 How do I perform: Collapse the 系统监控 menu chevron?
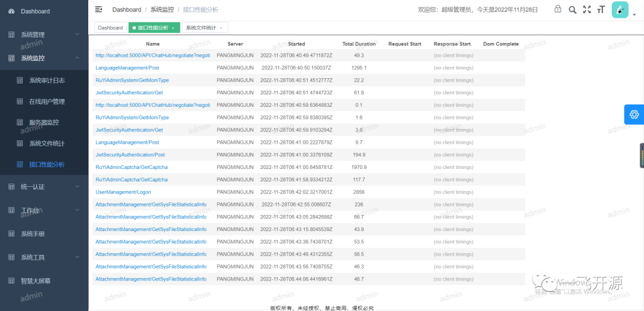coord(77,58)
